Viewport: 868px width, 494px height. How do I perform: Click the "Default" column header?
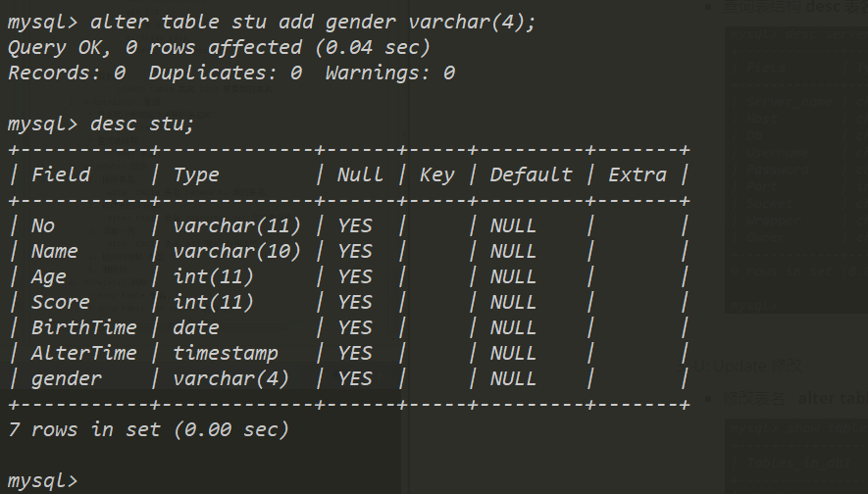click(x=531, y=174)
